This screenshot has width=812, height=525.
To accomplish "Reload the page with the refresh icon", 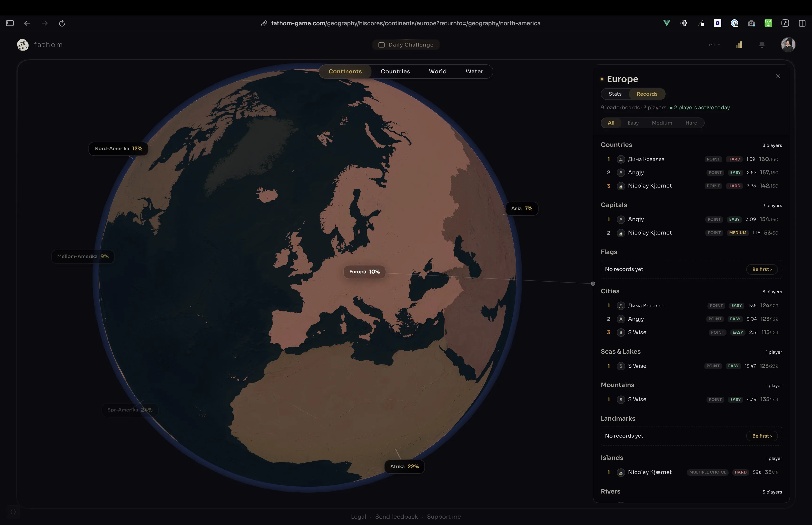I will click(x=62, y=23).
